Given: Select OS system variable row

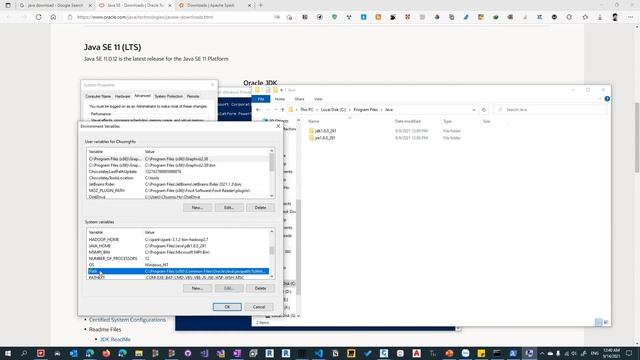Looking at the screenshot, I should (x=178, y=265).
